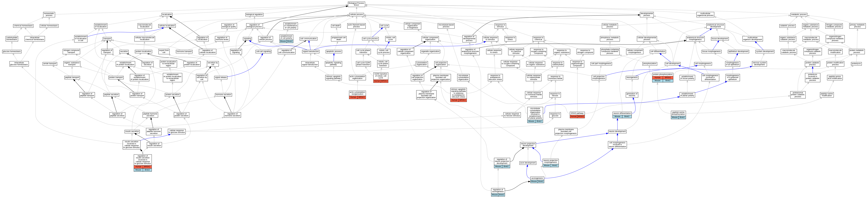
Task: Click the 'epithelium development' node
Action: 738,52
